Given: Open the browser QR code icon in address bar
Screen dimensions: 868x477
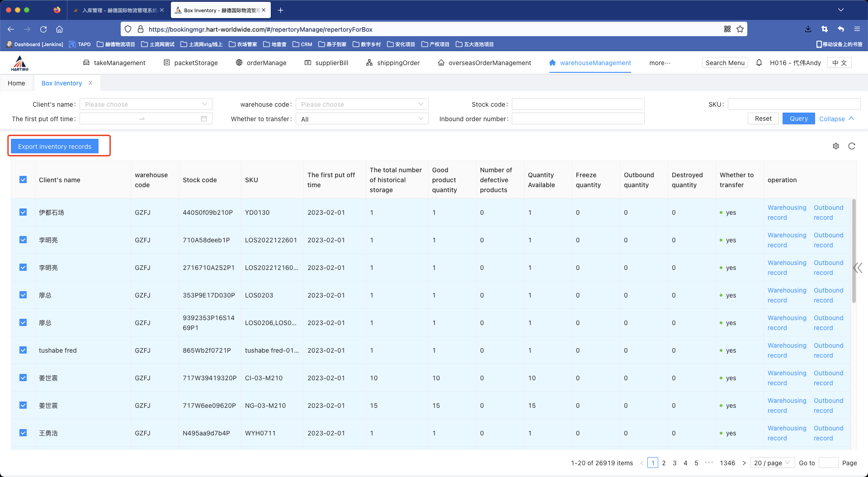Looking at the screenshot, I should [x=727, y=29].
